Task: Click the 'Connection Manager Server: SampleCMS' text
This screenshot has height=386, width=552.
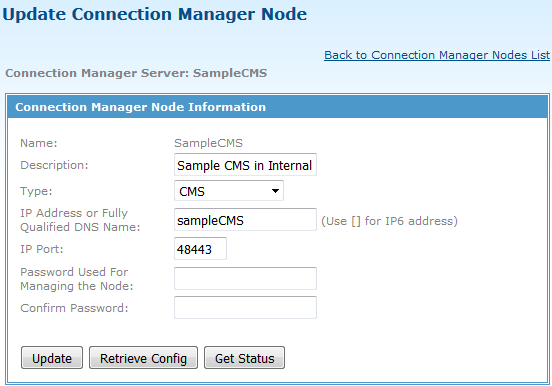Action: click(x=136, y=73)
